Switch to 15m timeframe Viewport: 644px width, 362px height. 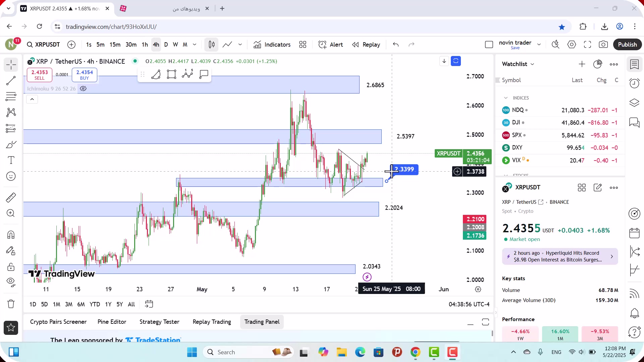pos(115,45)
